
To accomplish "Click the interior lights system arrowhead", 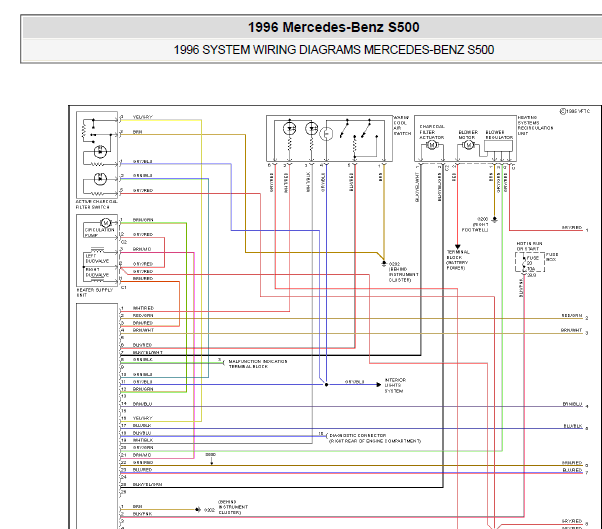I will pyautogui.click(x=379, y=384).
